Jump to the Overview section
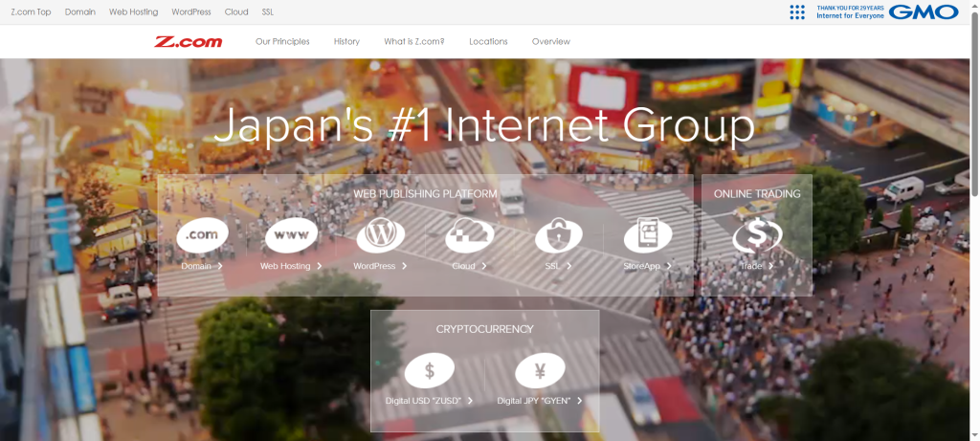 click(550, 42)
